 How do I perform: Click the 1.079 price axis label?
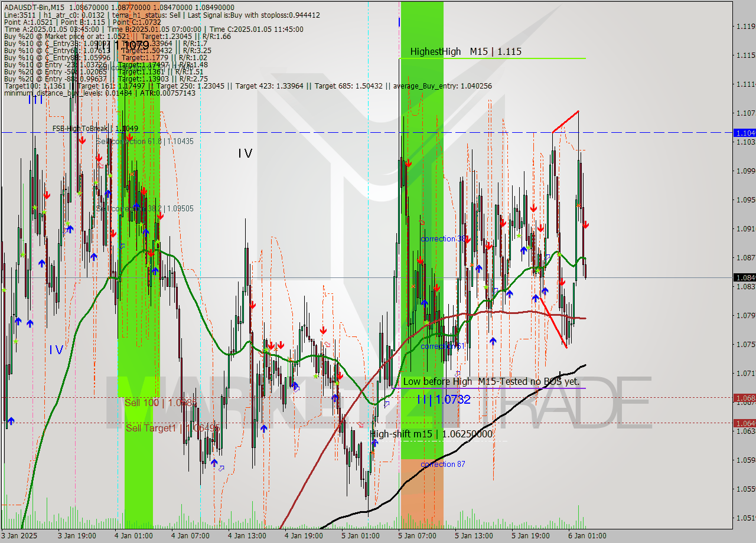[745, 315]
